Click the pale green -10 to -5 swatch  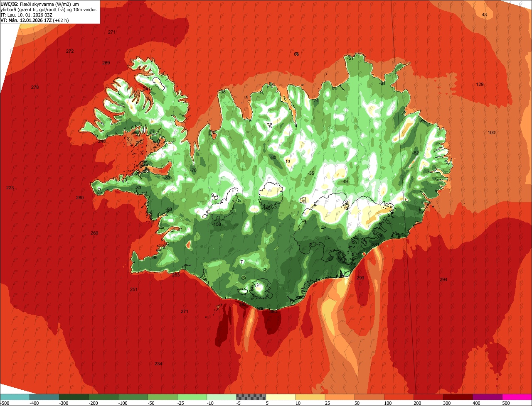pyautogui.click(x=221, y=397)
